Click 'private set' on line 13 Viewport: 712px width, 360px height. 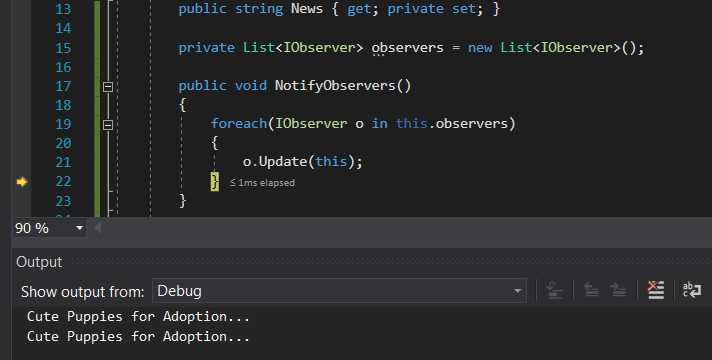click(x=431, y=9)
